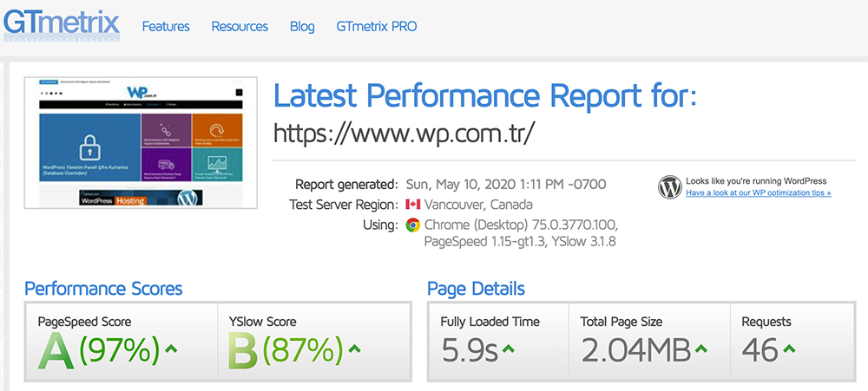Select the PageSpeed Score A (97%) grade
The width and height of the screenshot is (868, 391).
(x=99, y=351)
